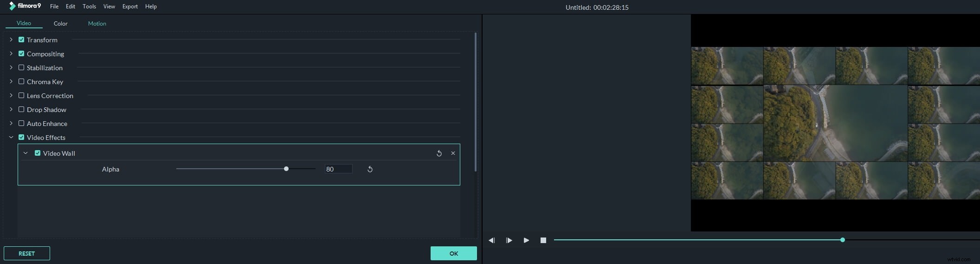Viewport: 980px width, 264px height.
Task: Reset the Alpha value to default
Action: coord(370,169)
